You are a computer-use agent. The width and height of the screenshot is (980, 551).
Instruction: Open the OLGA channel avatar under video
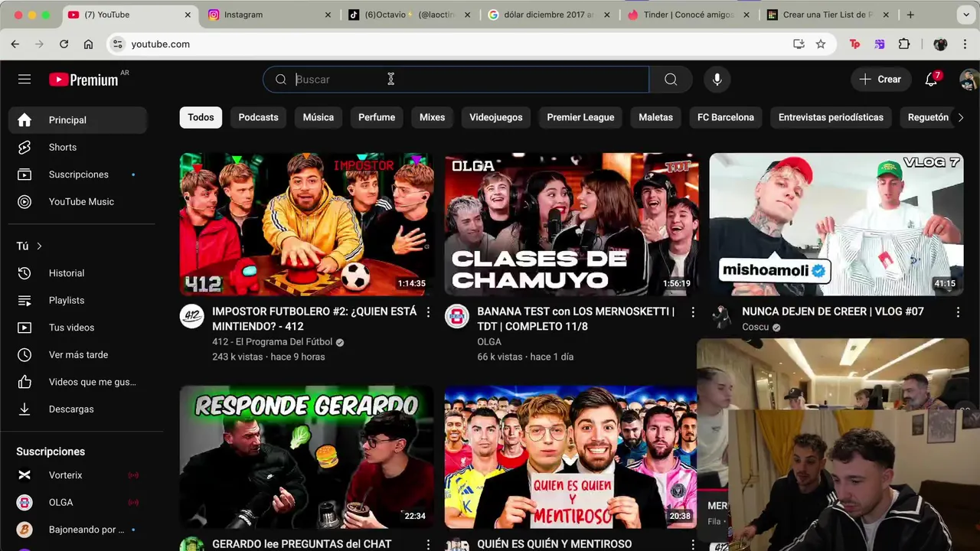pos(457,316)
